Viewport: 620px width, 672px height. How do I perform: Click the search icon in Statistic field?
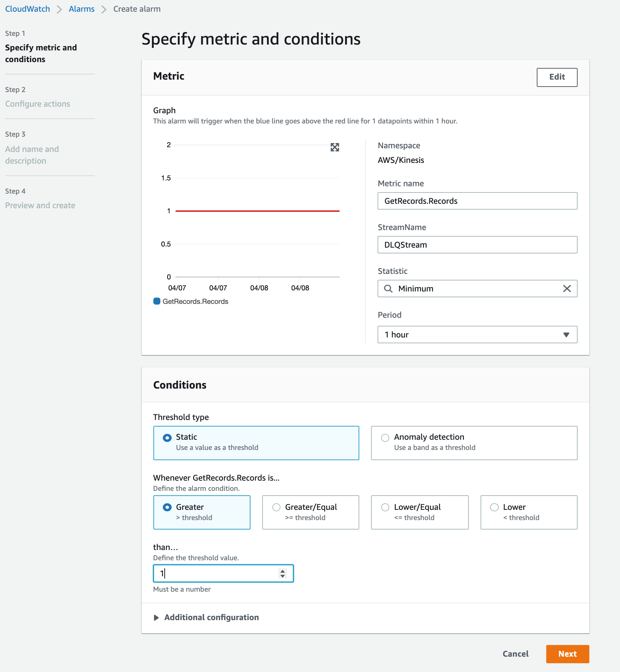[x=388, y=289]
